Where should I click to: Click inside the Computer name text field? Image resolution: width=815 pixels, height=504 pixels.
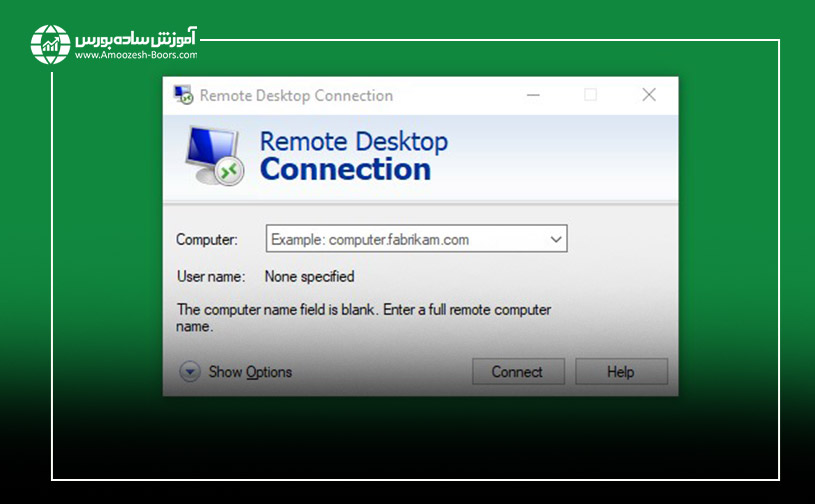point(405,239)
